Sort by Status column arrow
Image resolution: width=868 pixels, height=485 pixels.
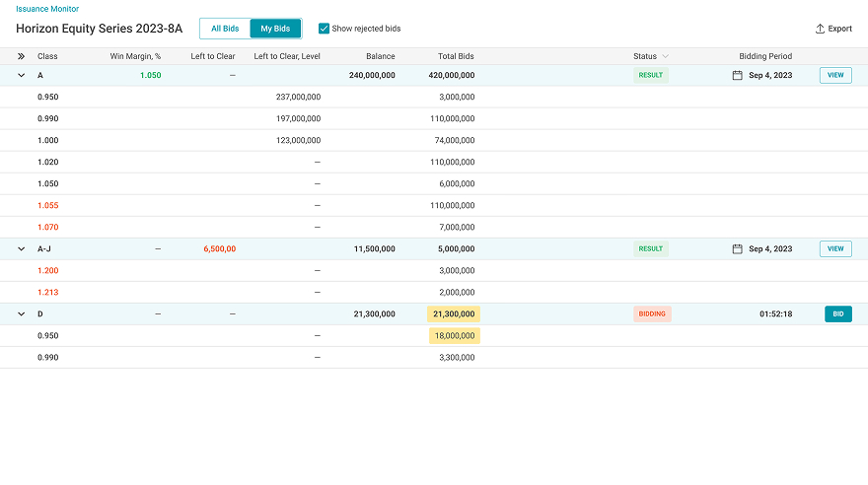(x=666, y=56)
